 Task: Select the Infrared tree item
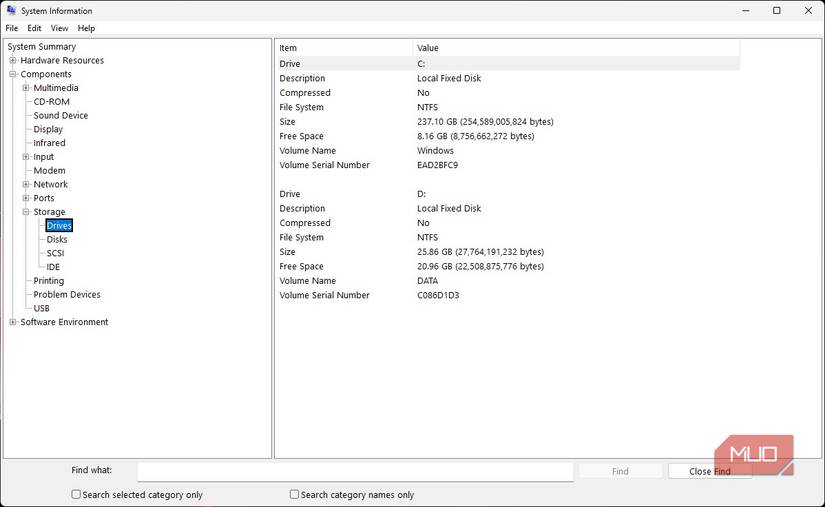point(49,143)
